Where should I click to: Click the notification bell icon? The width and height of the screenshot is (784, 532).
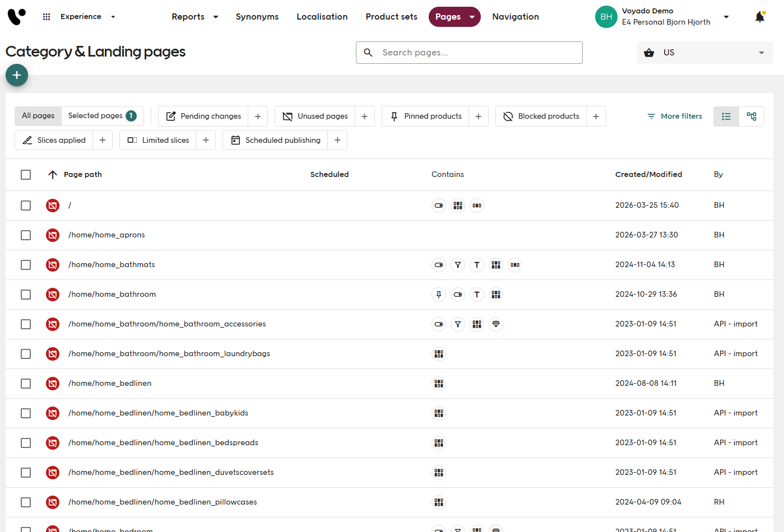(x=759, y=17)
